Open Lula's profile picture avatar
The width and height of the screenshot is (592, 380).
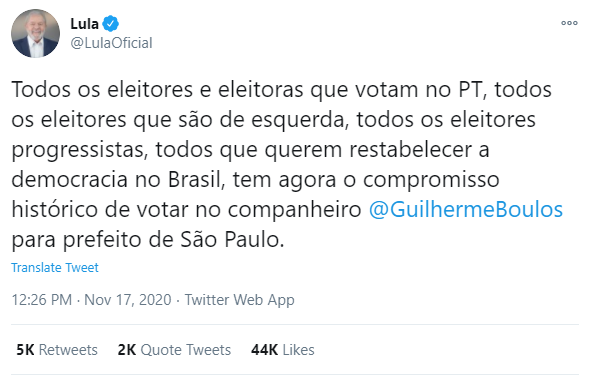[35, 34]
